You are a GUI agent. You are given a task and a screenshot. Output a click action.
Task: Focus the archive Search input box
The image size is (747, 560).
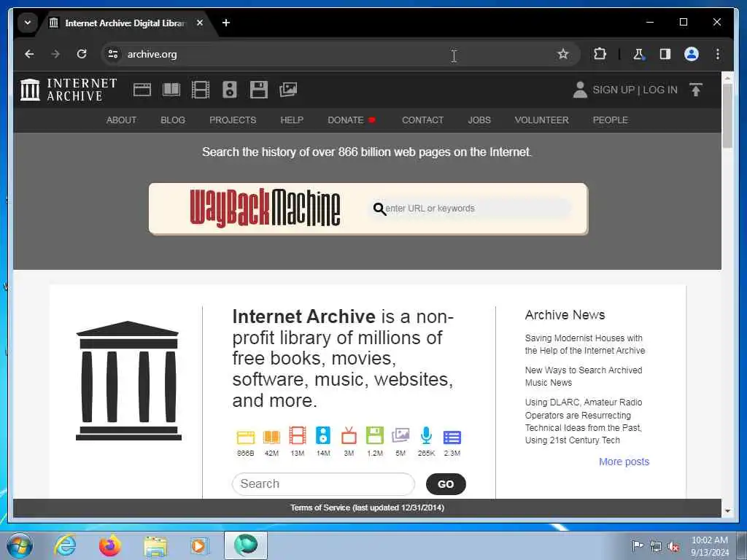(323, 484)
